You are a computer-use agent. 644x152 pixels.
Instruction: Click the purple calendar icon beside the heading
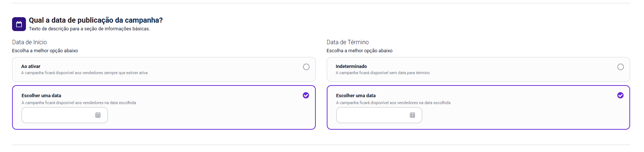click(19, 24)
